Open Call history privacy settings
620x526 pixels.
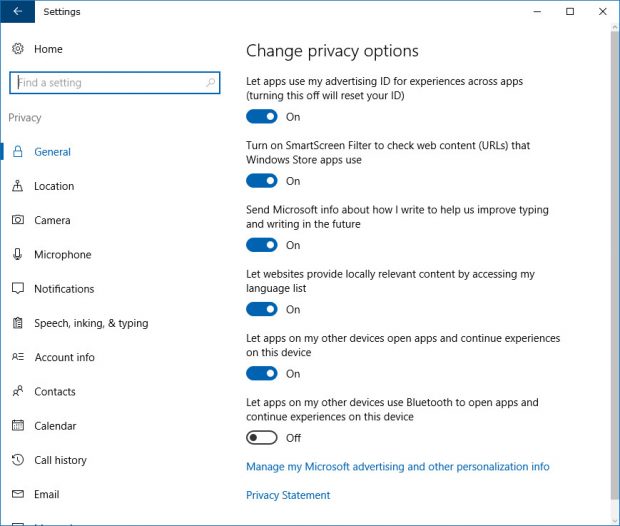click(x=60, y=460)
